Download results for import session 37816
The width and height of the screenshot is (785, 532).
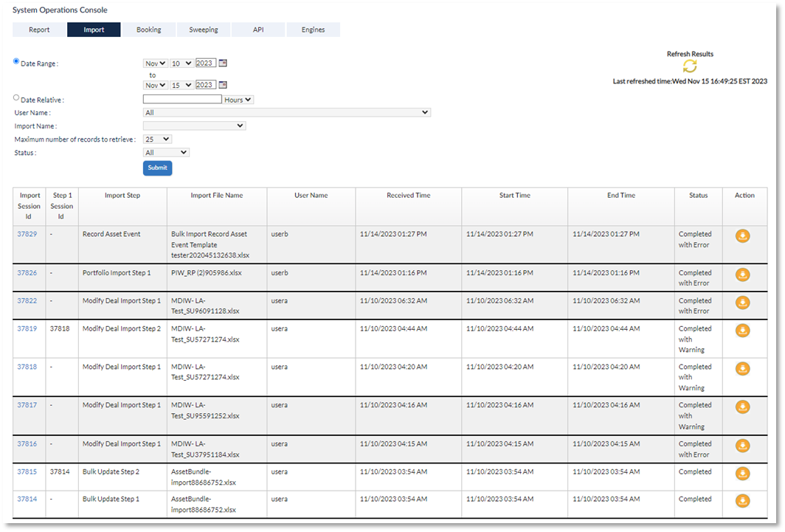point(742,446)
